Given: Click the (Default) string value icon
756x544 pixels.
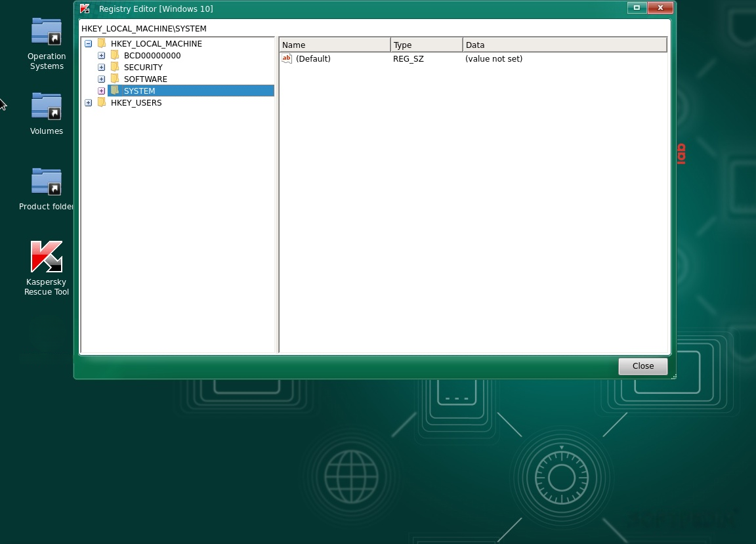Looking at the screenshot, I should click(x=287, y=58).
